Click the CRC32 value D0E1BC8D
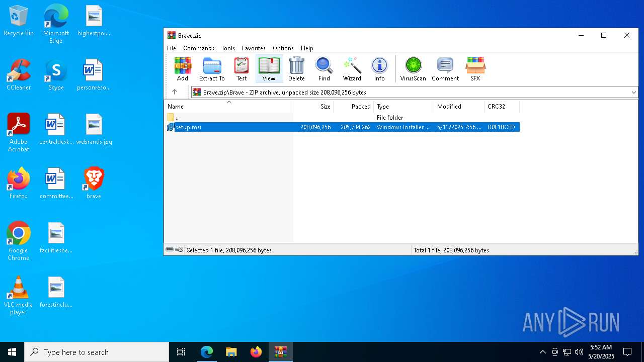This screenshot has height=362, width=644. (501, 127)
